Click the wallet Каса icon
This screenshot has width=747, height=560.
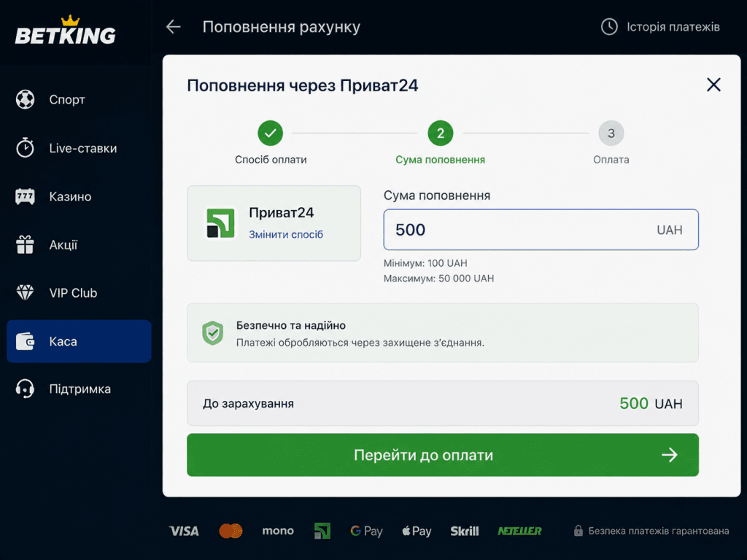point(25,341)
